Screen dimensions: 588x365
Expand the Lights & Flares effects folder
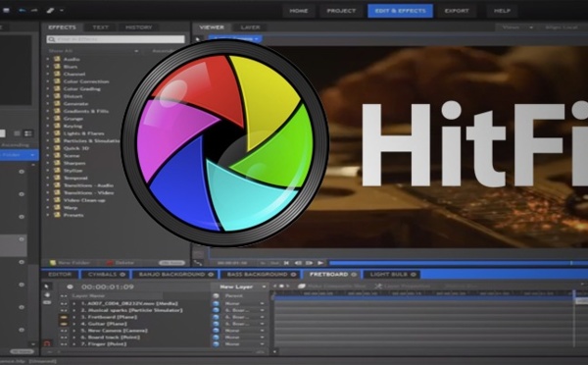click(48, 133)
